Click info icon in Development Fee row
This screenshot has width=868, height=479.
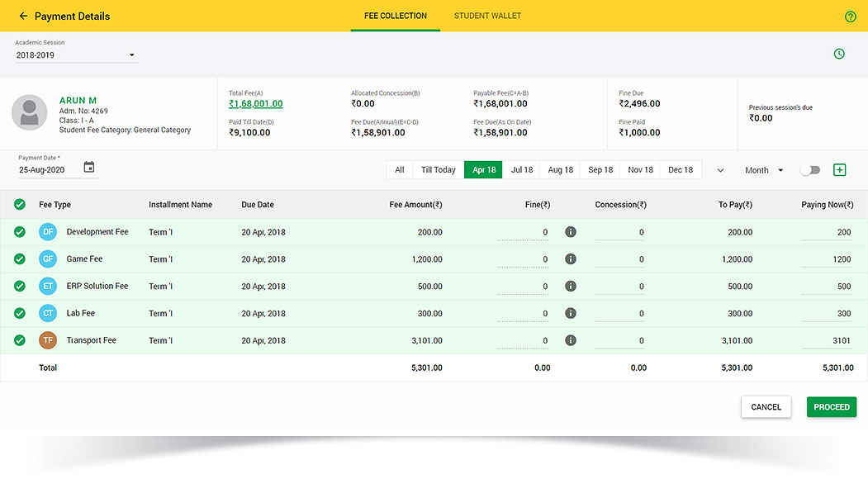[570, 232]
